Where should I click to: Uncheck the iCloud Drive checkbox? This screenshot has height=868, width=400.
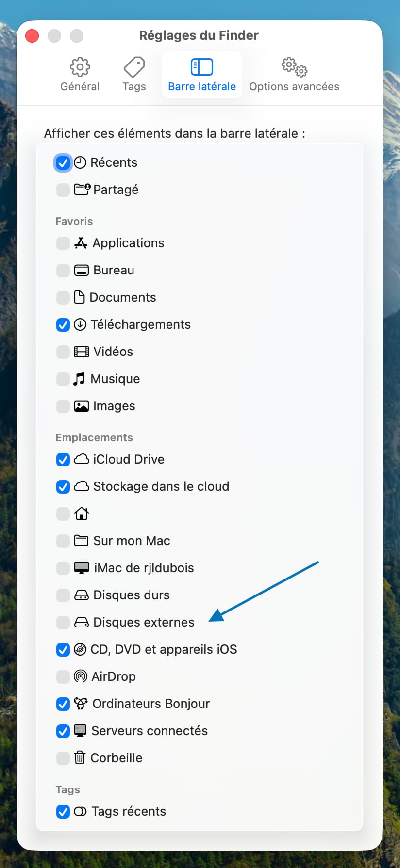click(63, 460)
